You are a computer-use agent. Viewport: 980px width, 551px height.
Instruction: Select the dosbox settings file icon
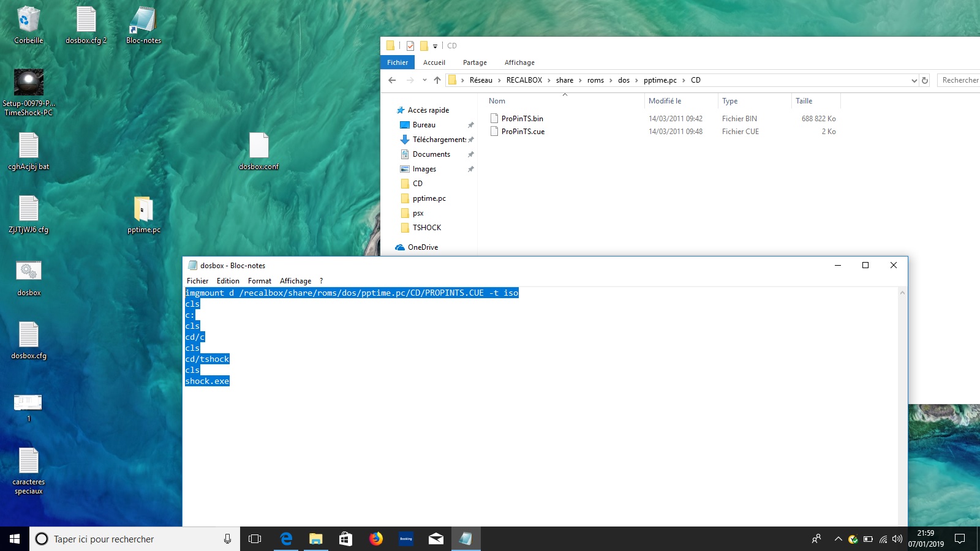[x=28, y=277]
